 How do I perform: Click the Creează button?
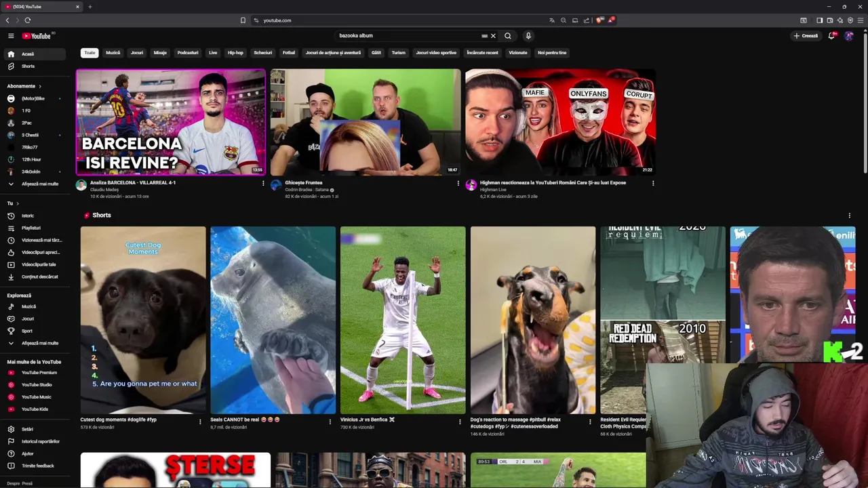pyautogui.click(x=806, y=36)
